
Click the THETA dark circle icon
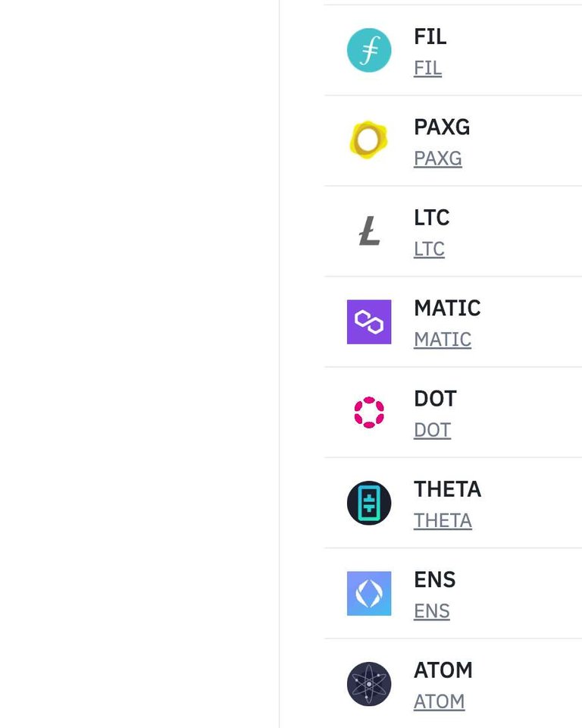369,503
